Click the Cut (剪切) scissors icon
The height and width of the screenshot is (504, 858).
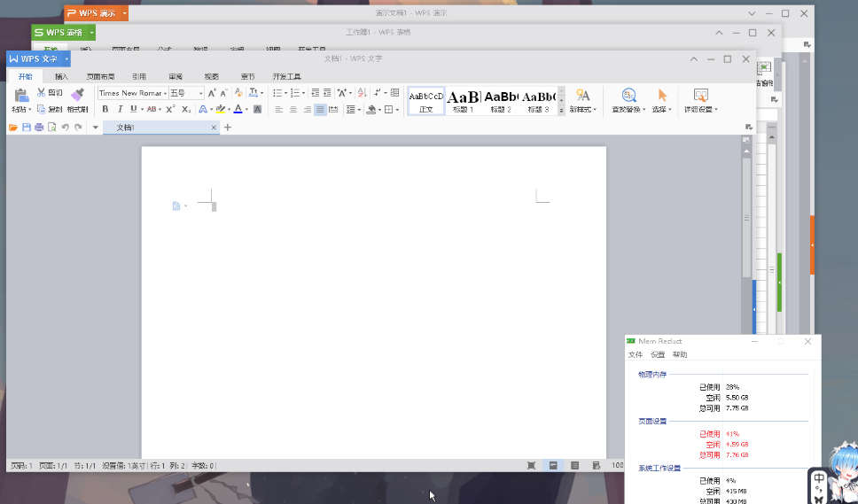click(x=42, y=92)
